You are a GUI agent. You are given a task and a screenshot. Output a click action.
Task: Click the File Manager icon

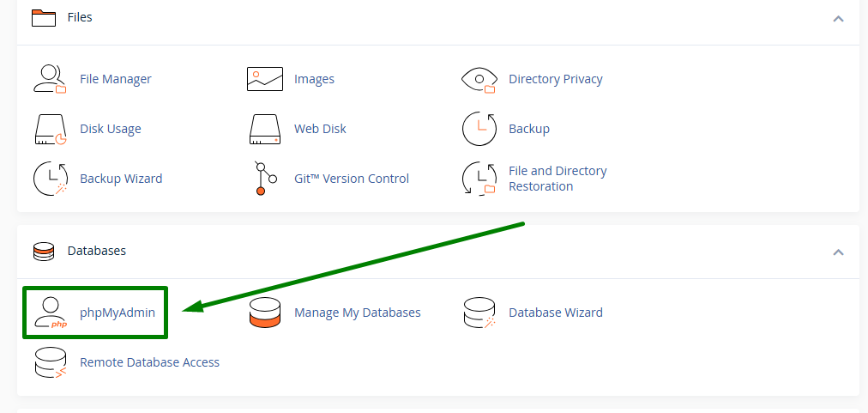[49, 79]
